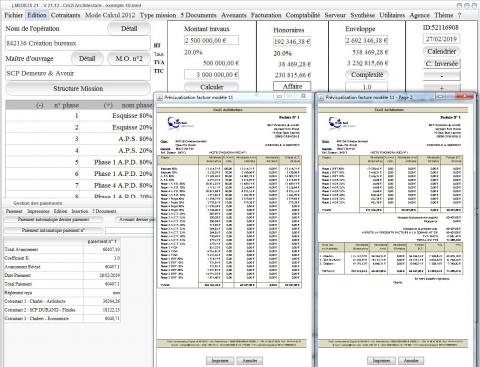
Task: Click the minus button below C. Inversée
Action: [x=442, y=76]
